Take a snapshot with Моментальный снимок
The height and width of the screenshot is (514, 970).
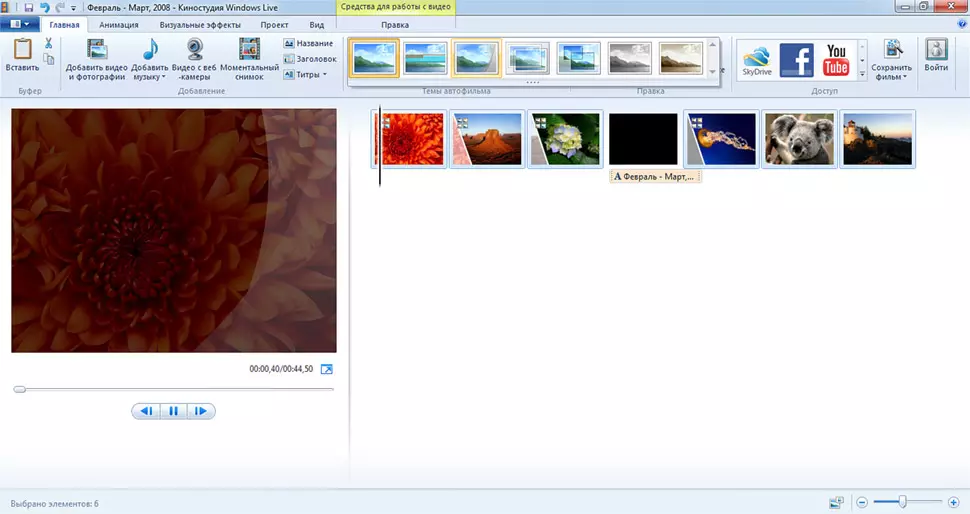pos(249,51)
